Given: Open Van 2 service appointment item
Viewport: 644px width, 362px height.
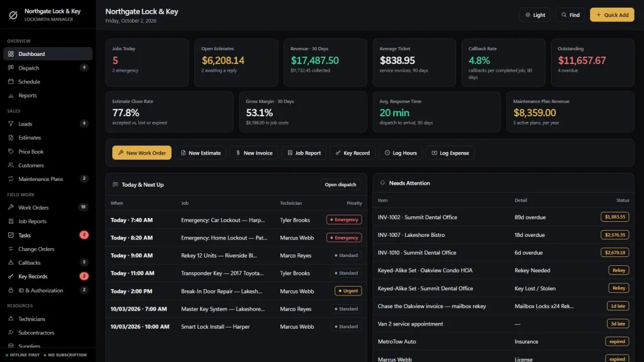Looking at the screenshot, I should [504, 324].
